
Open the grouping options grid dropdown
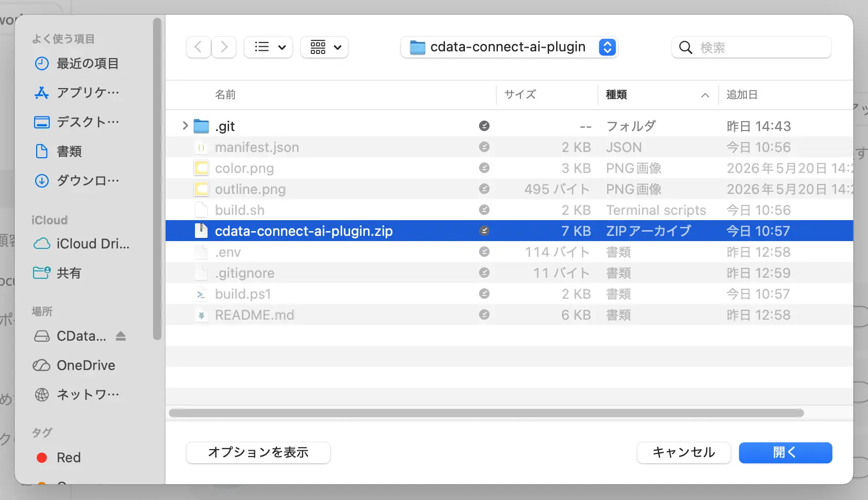pos(324,47)
